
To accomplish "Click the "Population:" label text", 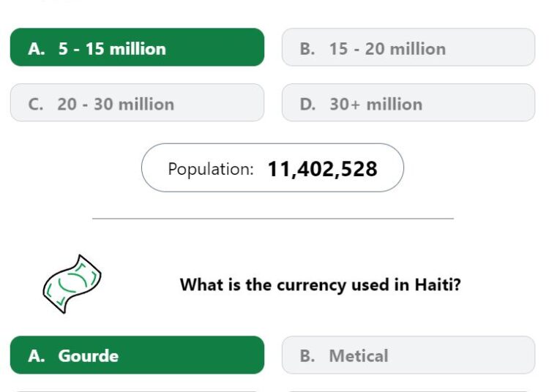I will click(x=211, y=169).
